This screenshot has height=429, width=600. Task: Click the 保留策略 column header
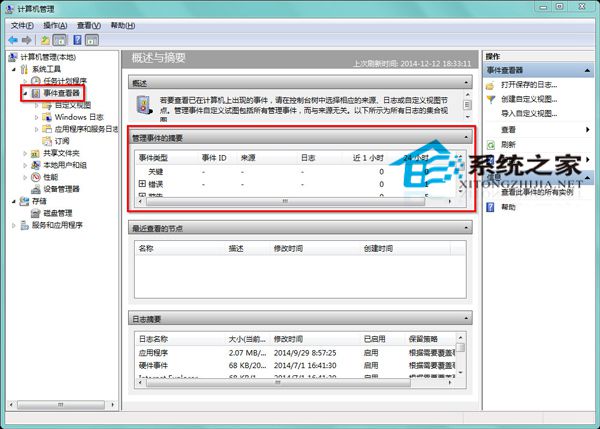(x=423, y=339)
